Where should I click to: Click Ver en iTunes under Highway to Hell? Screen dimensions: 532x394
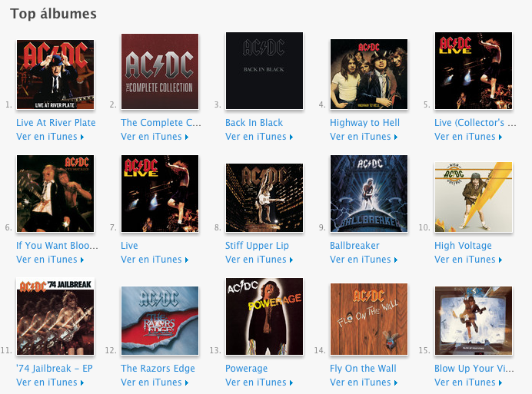coord(364,137)
